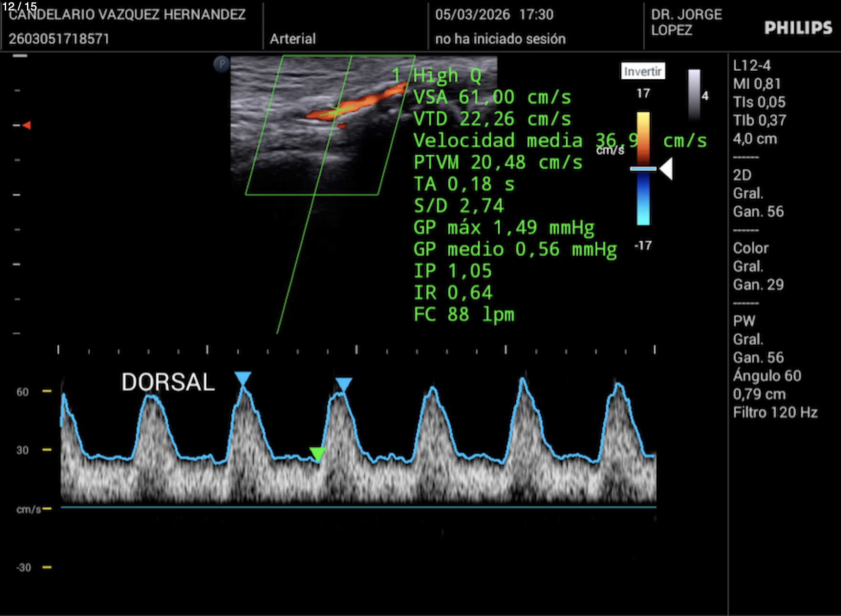Click the grayscale map bar
The height and width of the screenshot is (616, 841).
point(694,95)
